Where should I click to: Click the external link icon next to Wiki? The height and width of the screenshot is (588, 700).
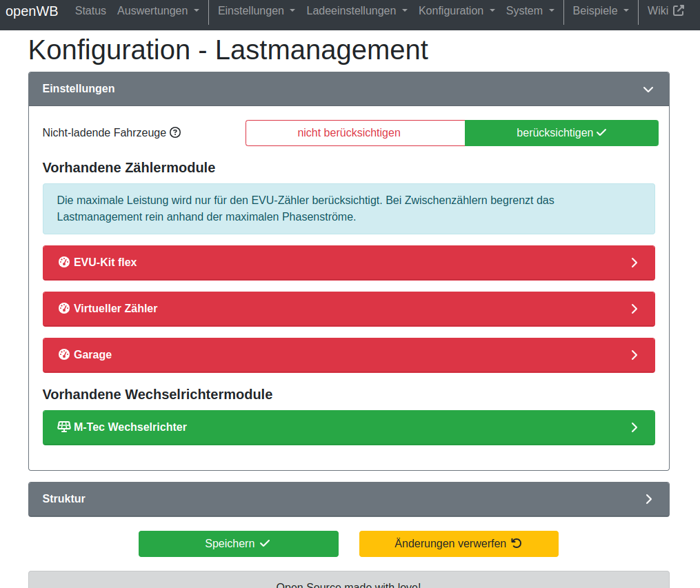(x=679, y=11)
